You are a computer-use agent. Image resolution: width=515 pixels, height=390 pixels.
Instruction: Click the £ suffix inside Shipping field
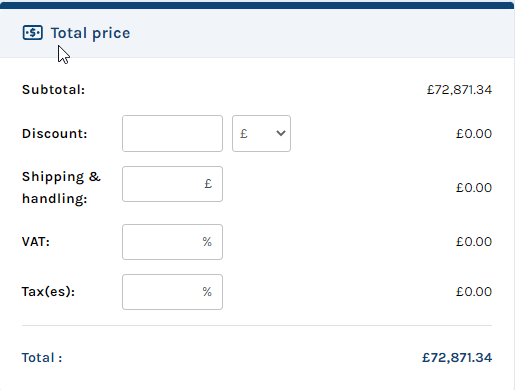tap(208, 184)
